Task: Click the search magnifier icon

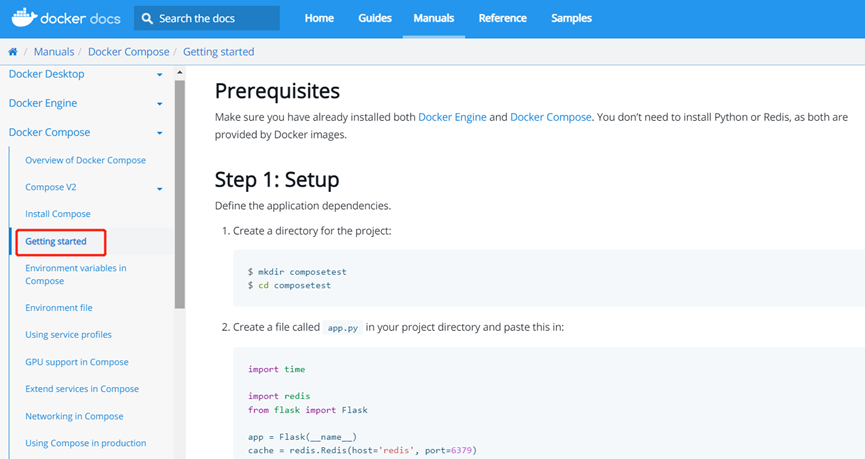Action: click(147, 18)
